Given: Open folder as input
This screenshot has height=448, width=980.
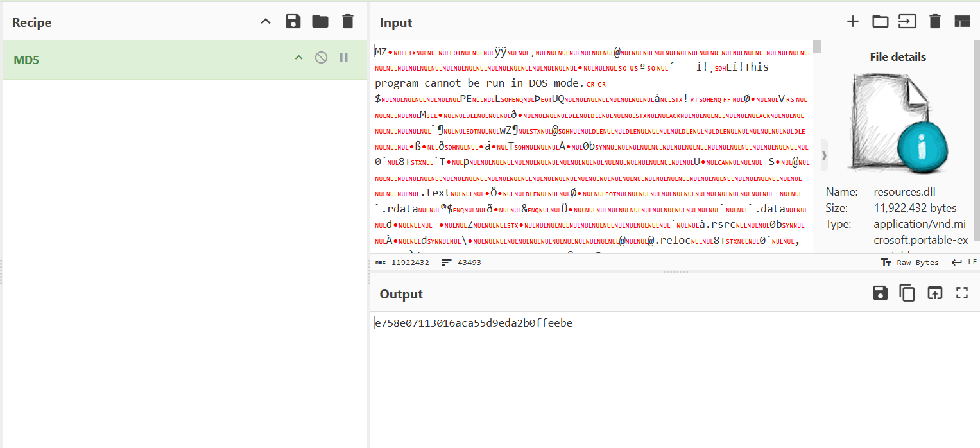Looking at the screenshot, I should [880, 22].
